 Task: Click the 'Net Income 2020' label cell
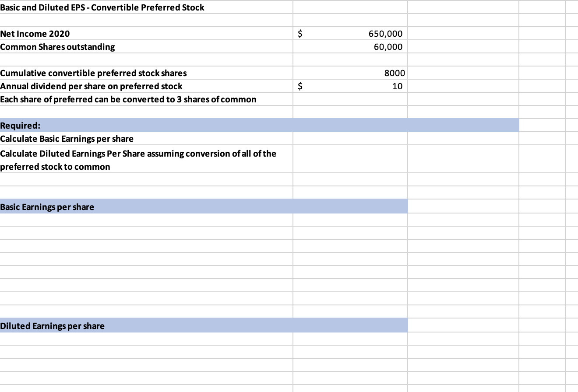pyautogui.click(x=146, y=34)
